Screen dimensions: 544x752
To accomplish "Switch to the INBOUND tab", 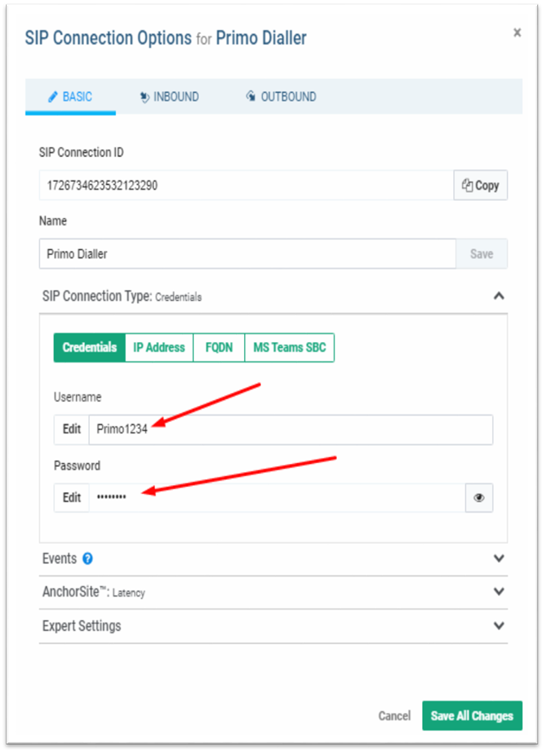I will 169,97.
